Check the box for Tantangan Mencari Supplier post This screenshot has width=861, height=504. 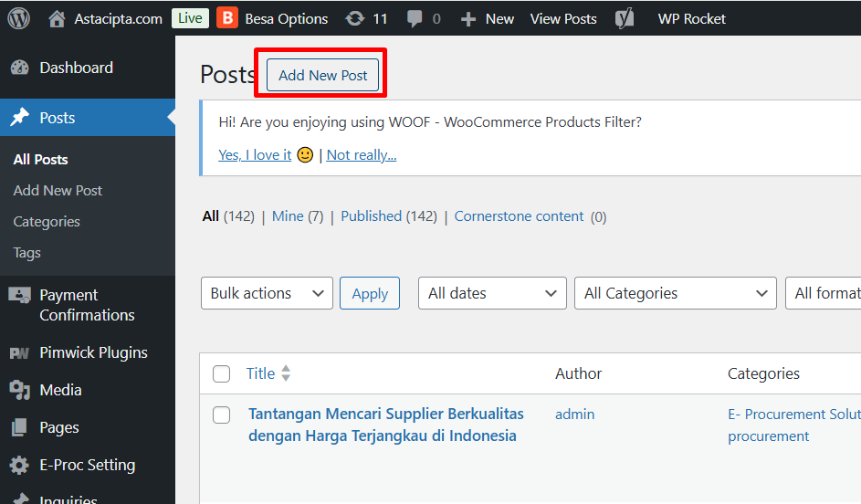click(221, 415)
